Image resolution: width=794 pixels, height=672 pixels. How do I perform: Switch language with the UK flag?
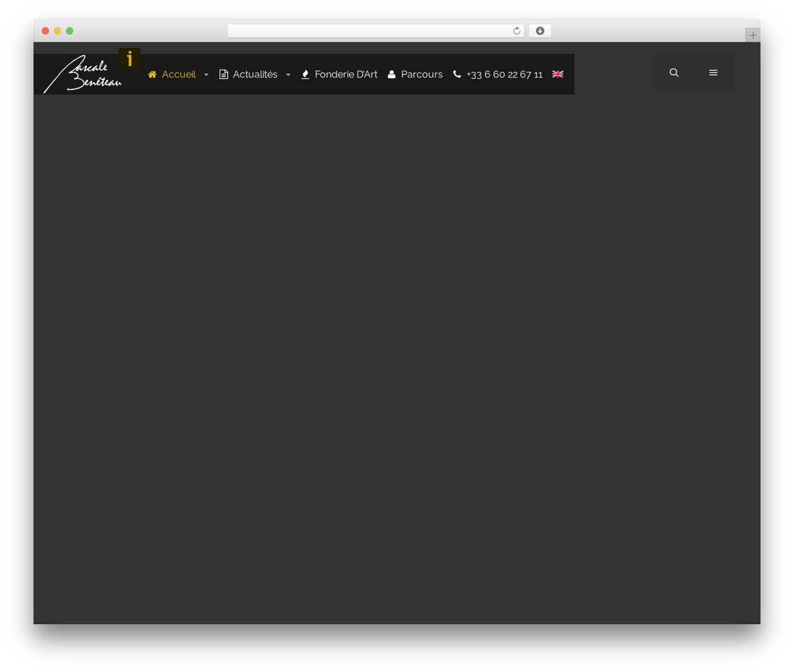[x=558, y=74]
